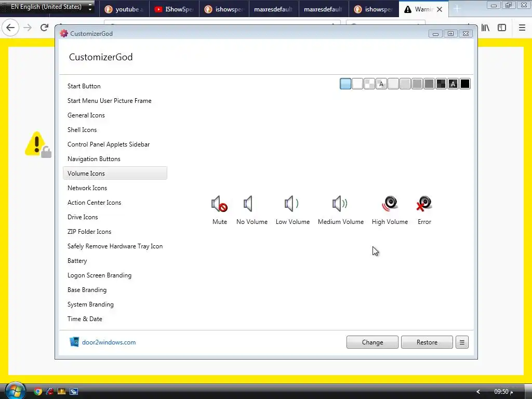Select General Icons category
532x399 pixels.
tap(115, 115)
